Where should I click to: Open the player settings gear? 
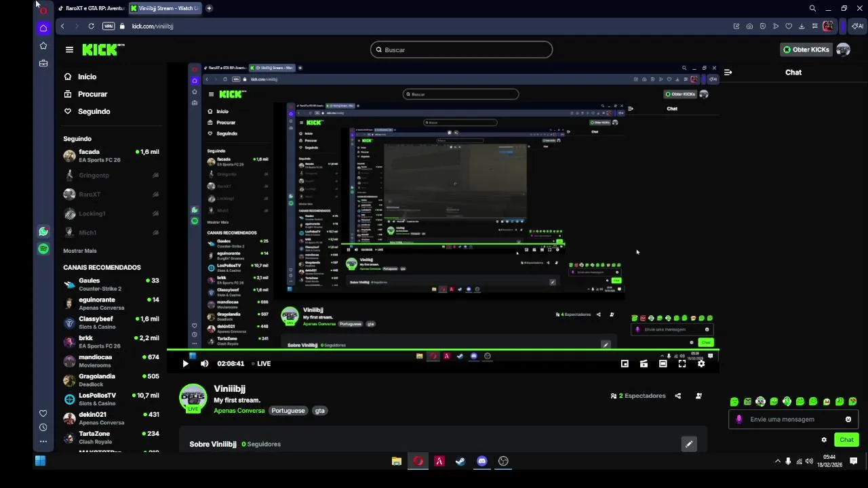click(x=701, y=363)
